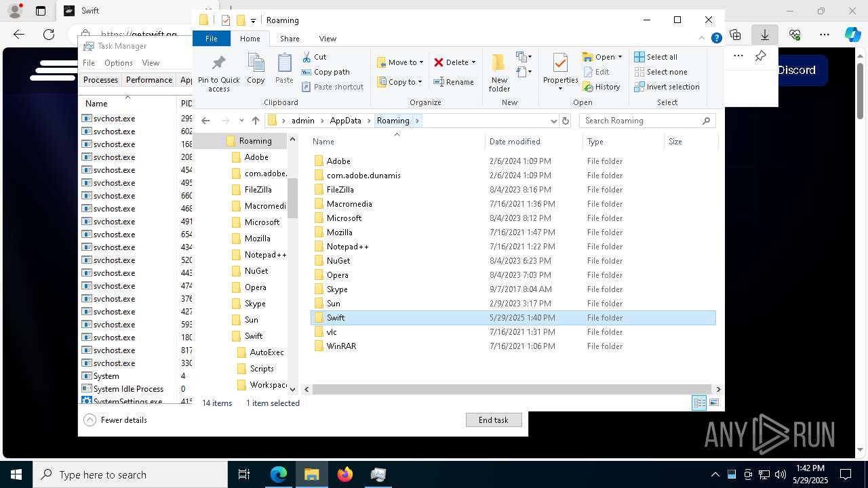Click the Search Roaming field

[x=647, y=121]
